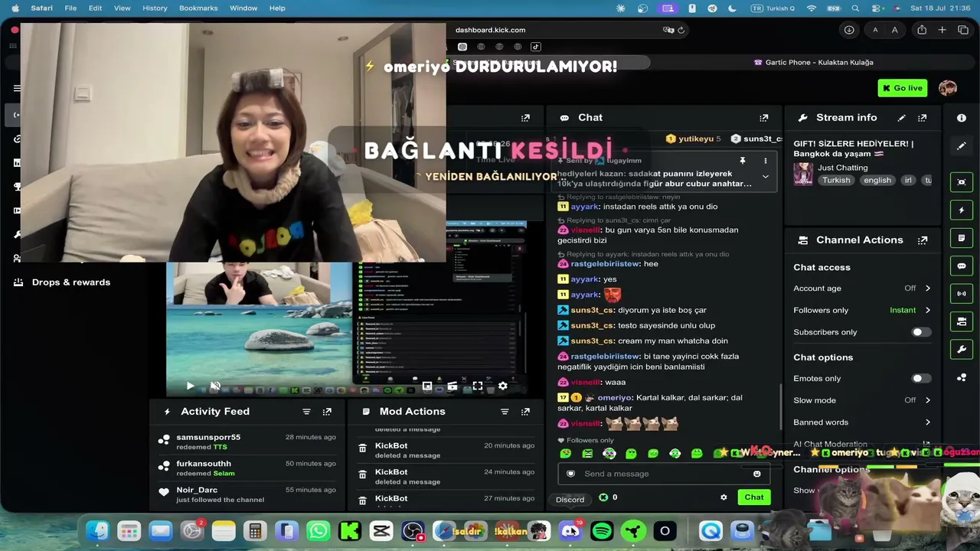The height and width of the screenshot is (551, 980).
Task: Open Safari downloads button
Action: (849, 30)
